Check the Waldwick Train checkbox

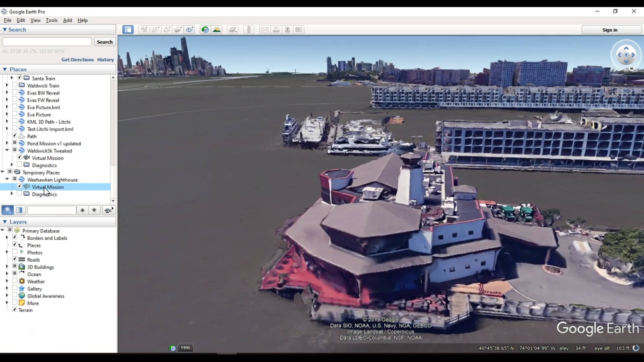[x=15, y=85]
